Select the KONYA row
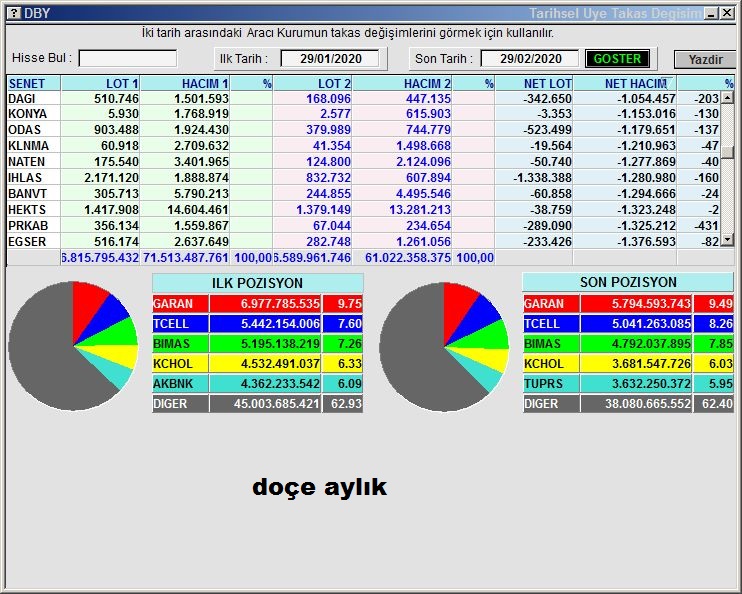Viewport: 742px width, 594px height. [363, 114]
